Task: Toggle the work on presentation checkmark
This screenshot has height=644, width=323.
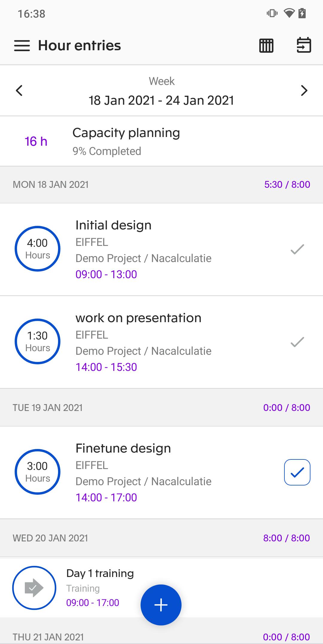Action: (x=297, y=342)
